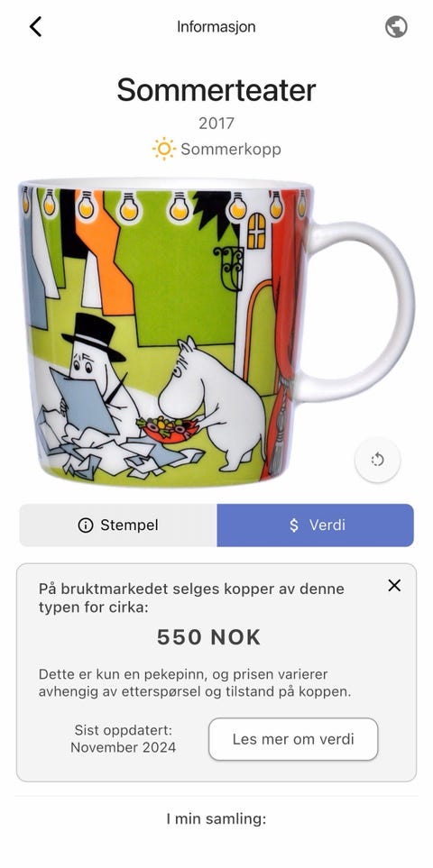Close the price estimate card
This screenshot has height=868, width=433.
coord(394,585)
